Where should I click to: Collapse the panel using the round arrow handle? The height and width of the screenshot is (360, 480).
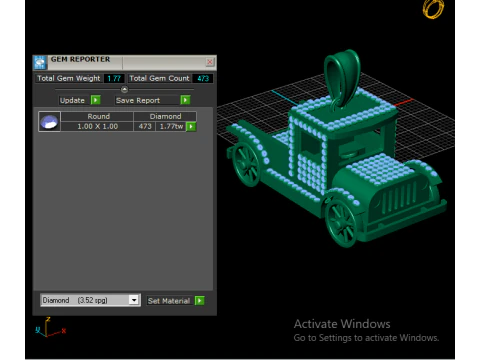[x=124, y=89]
